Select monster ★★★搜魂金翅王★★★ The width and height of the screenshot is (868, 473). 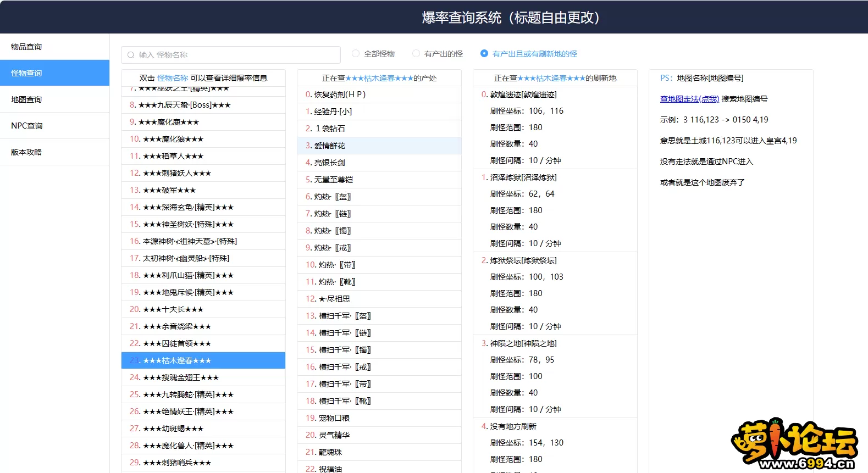(x=203, y=377)
